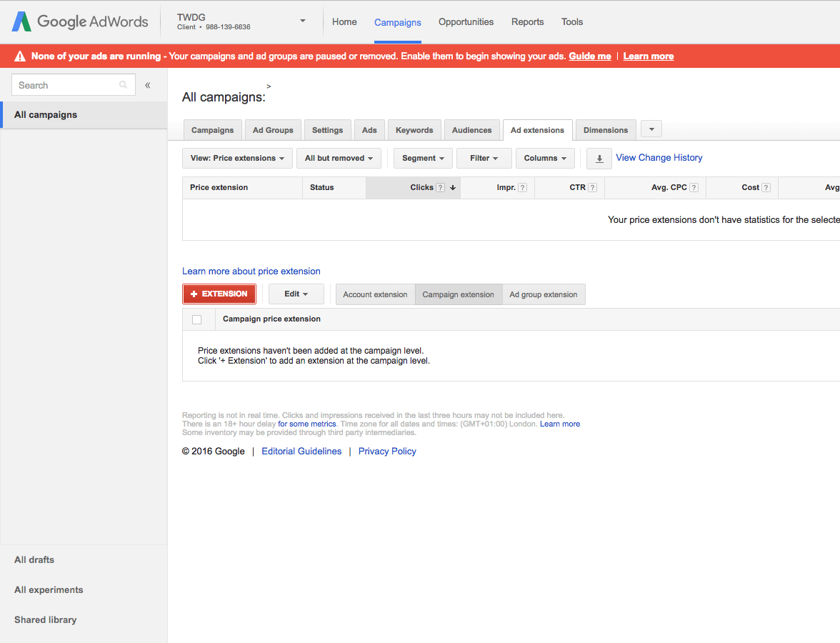
Task: Open Editorial Guidelines link
Action: pos(301,452)
